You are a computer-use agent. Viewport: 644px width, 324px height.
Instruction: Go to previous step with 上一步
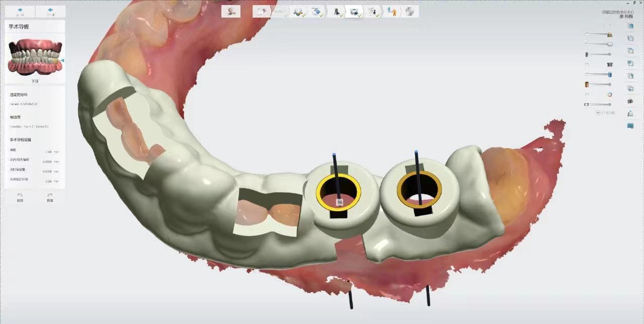(x=20, y=11)
